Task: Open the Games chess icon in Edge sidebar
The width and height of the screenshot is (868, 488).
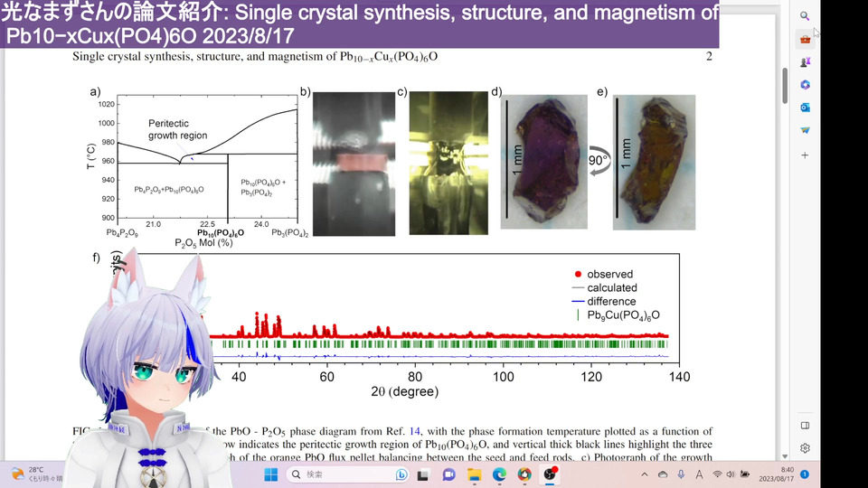Action: click(805, 62)
